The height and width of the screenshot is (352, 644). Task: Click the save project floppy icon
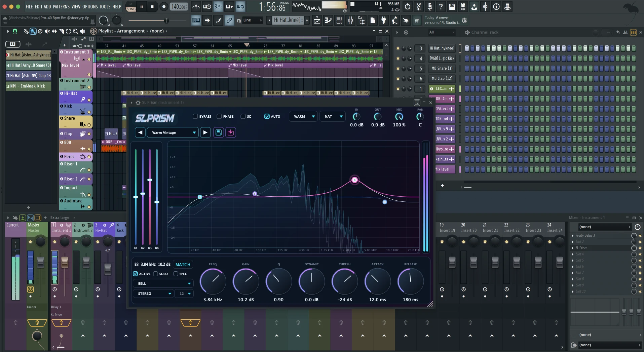coord(452,6)
